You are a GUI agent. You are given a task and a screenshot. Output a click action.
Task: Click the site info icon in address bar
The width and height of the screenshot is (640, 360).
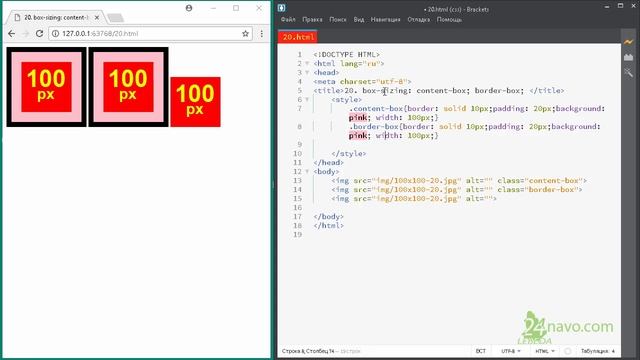[55, 33]
